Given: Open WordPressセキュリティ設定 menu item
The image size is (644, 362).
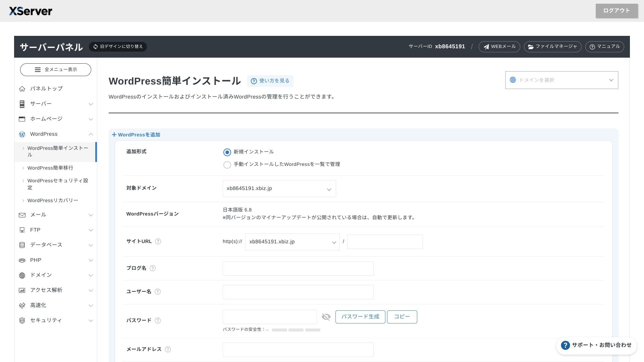Looking at the screenshot, I should point(56,184).
